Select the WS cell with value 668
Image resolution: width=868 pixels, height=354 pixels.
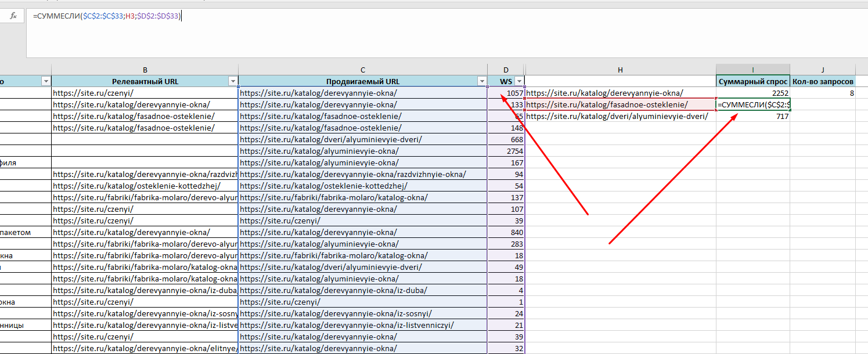tap(506, 139)
